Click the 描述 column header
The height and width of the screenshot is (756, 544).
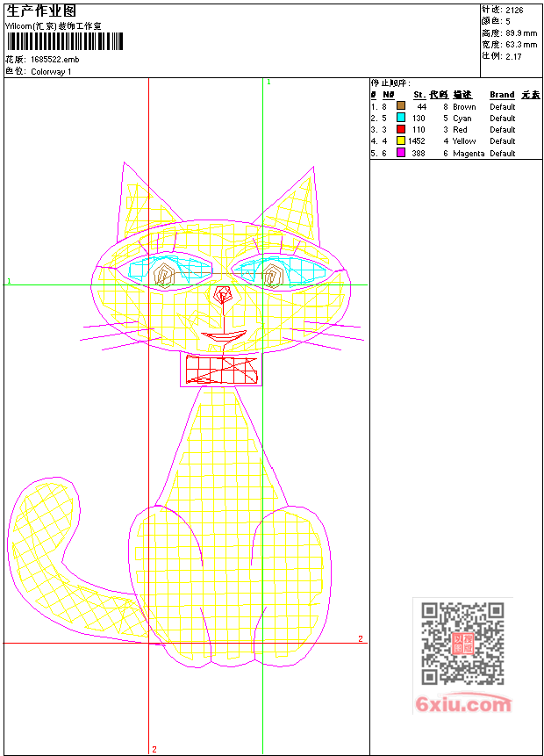(x=462, y=95)
